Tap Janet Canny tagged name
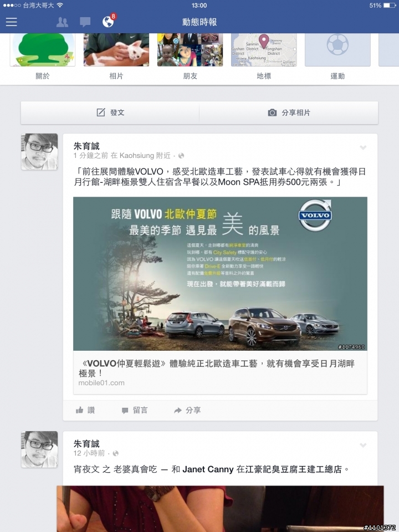The width and height of the screenshot is (399, 532). pyautogui.click(x=208, y=469)
